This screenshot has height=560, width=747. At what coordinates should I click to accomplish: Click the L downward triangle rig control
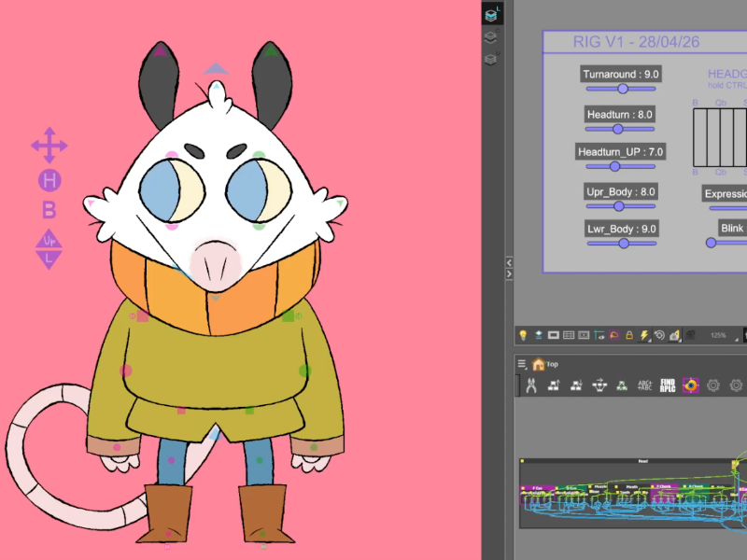pos(49,259)
